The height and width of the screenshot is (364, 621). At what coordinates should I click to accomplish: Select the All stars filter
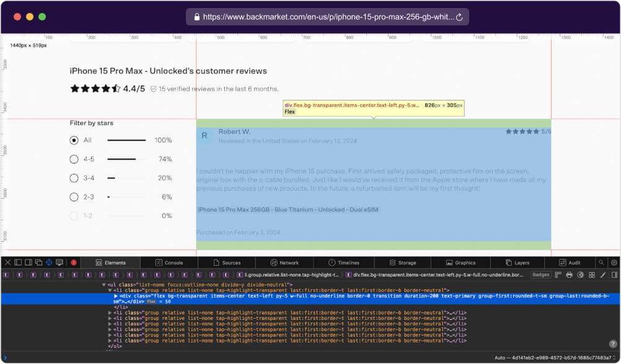[74, 140]
